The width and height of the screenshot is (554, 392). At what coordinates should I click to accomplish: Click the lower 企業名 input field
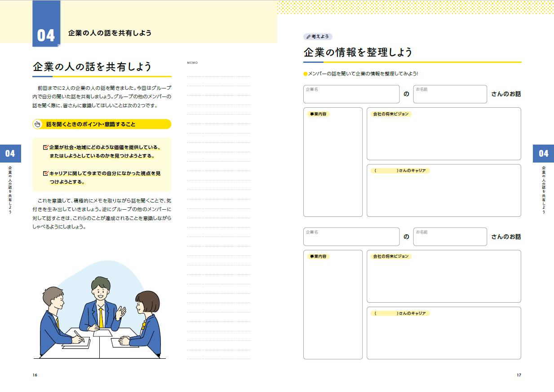pyautogui.click(x=351, y=237)
